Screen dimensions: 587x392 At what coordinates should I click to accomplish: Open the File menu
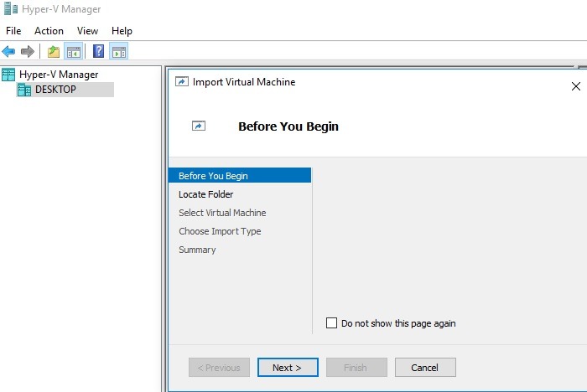pos(13,31)
